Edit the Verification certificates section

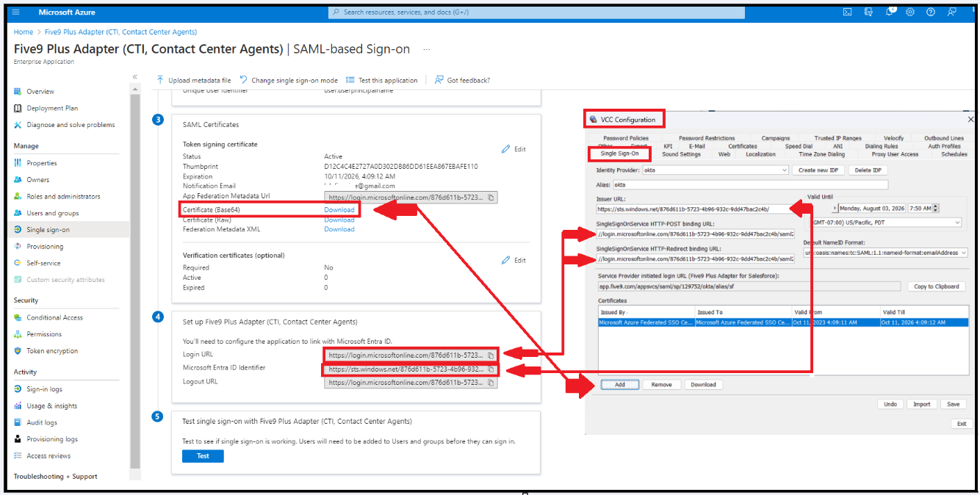[514, 260]
